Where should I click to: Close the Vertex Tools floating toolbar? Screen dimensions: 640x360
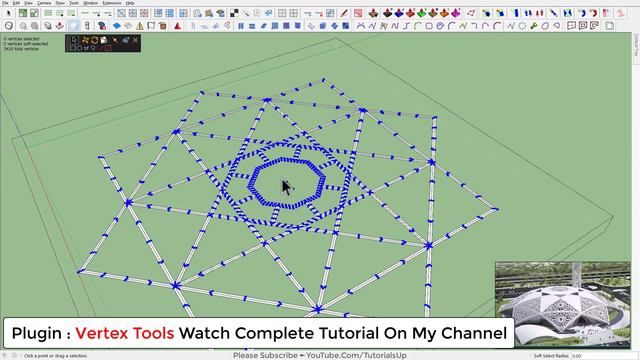[135, 40]
